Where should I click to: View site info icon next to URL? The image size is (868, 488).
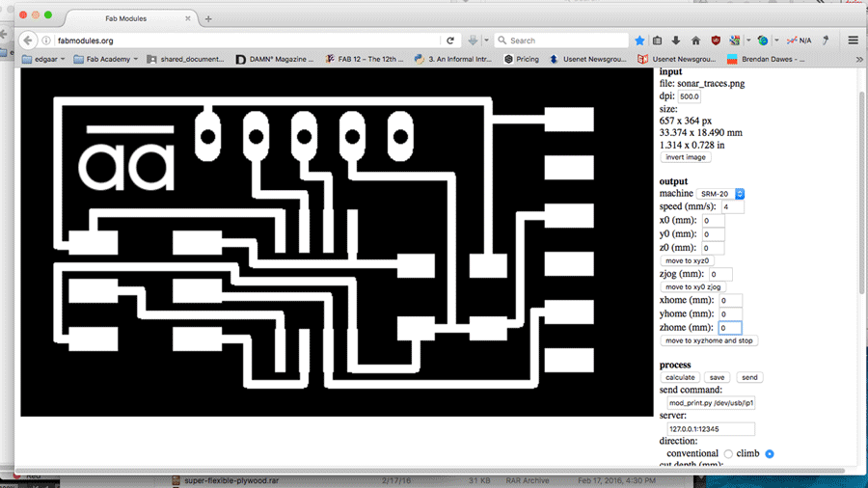click(x=46, y=41)
